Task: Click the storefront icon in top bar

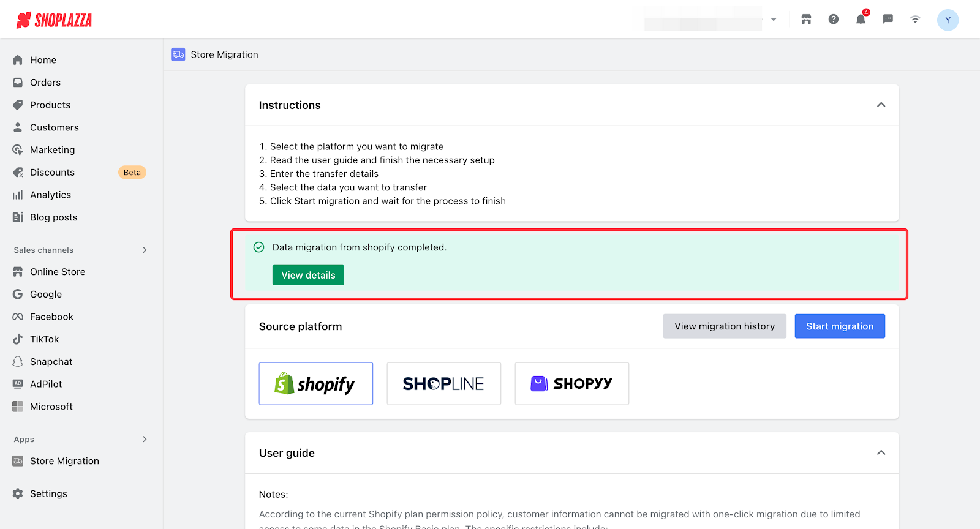Action: coord(806,20)
